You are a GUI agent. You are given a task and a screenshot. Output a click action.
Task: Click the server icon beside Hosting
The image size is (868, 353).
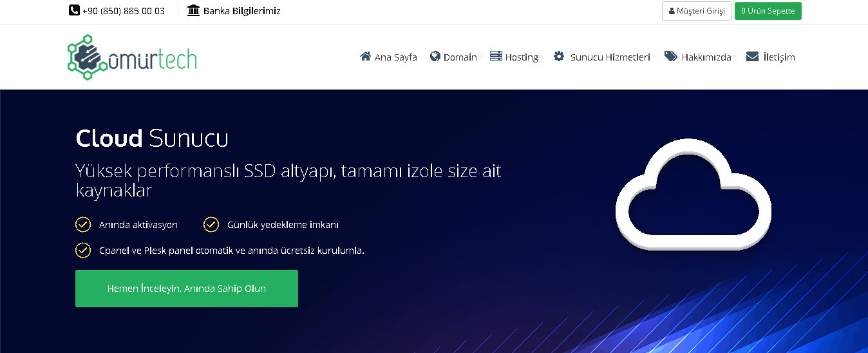point(496,56)
